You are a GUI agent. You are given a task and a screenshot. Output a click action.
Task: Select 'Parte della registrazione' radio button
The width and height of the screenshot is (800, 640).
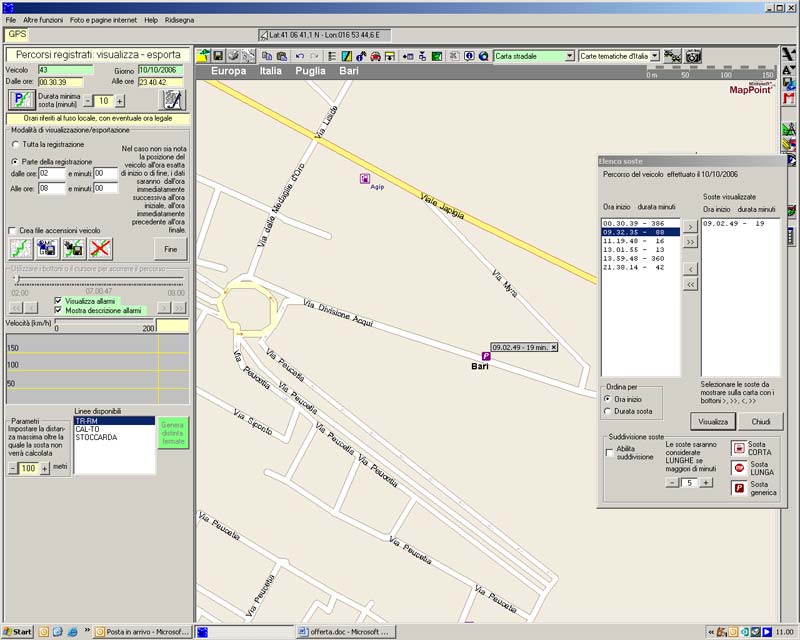click(x=15, y=161)
